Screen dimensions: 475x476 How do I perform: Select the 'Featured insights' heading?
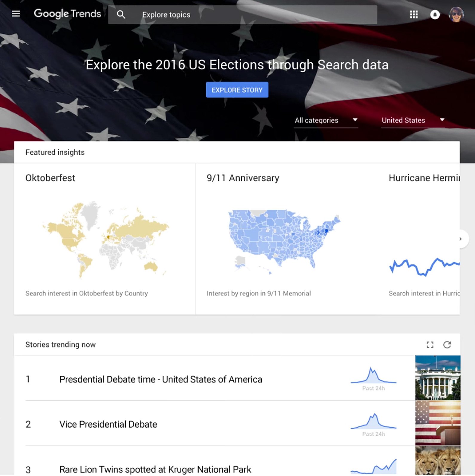[55, 152]
